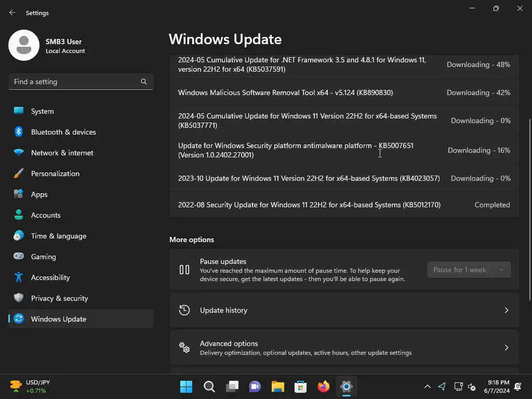Open the System settings category

click(81, 111)
